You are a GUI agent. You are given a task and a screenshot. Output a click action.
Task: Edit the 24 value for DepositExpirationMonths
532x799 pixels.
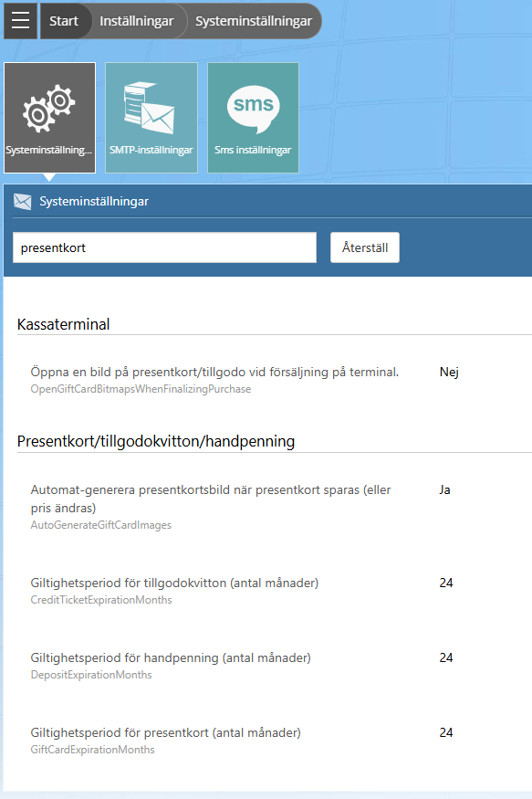coord(446,657)
